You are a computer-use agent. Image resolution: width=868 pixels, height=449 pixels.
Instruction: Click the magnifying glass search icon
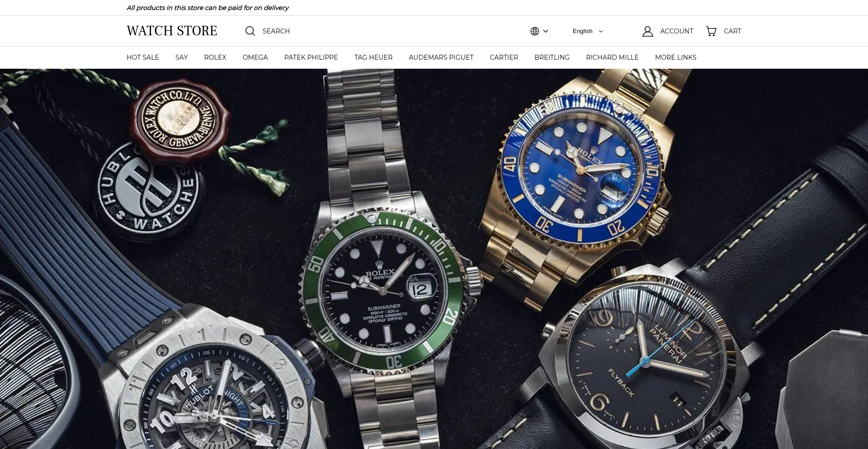(x=250, y=31)
